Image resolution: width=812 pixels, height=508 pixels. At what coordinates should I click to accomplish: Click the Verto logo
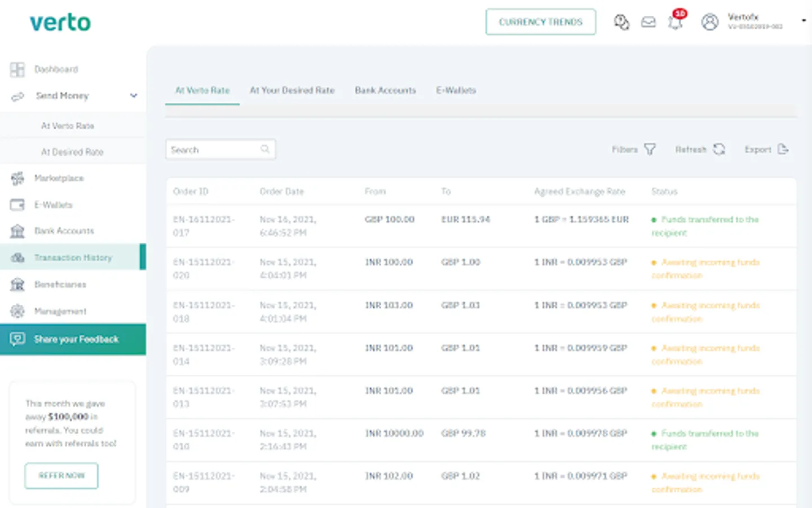[60, 23]
